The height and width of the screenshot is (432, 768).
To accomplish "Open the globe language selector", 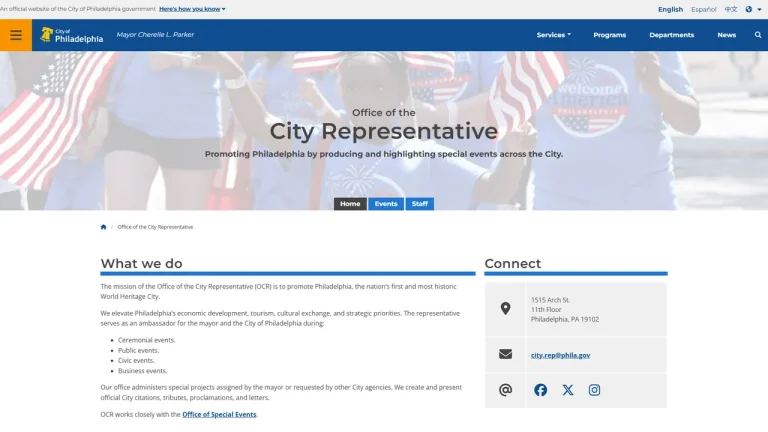I will click(x=753, y=9).
